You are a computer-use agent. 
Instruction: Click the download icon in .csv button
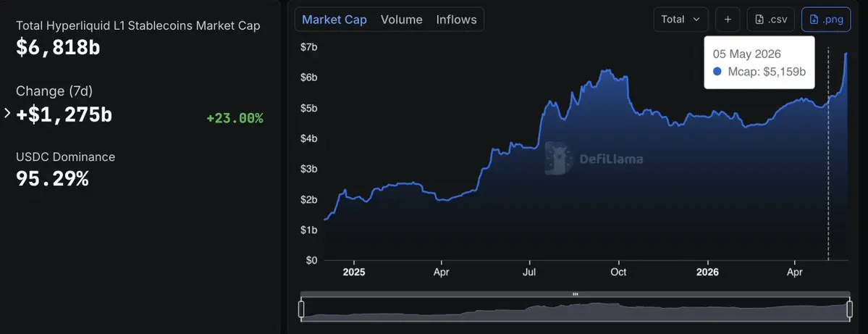click(x=759, y=20)
